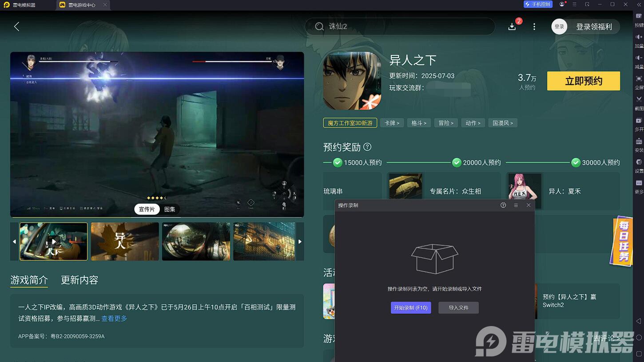This screenshot has width=644, height=362.
Task: Click the 专属名片：众生相 reward image
Action: (x=405, y=186)
